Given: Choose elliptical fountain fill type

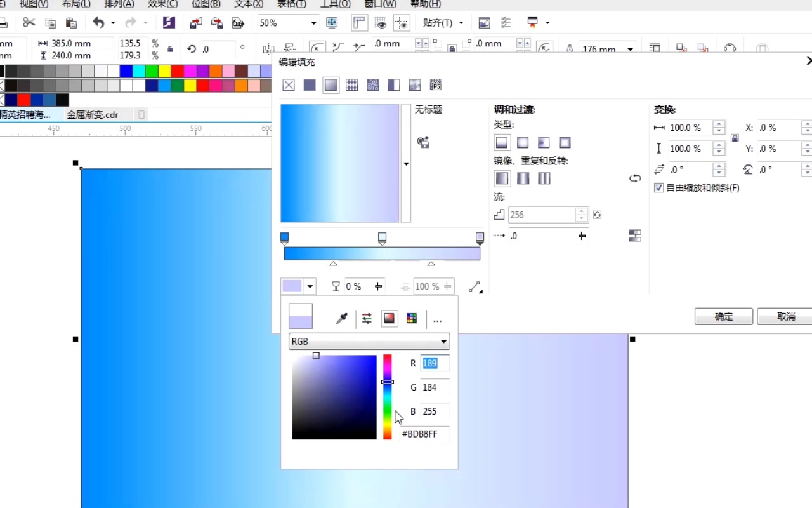Looking at the screenshot, I should tap(523, 142).
